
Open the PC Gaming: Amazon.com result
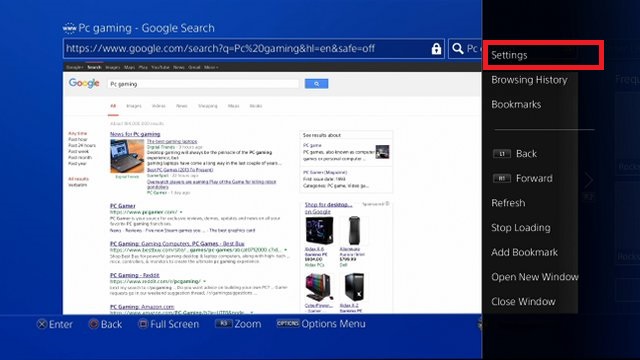[x=142, y=307]
